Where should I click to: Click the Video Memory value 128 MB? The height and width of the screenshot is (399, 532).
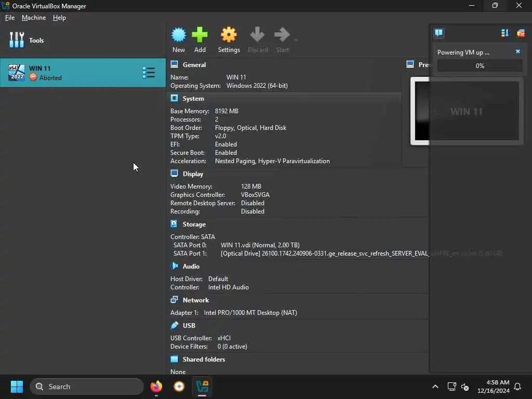pyautogui.click(x=251, y=187)
